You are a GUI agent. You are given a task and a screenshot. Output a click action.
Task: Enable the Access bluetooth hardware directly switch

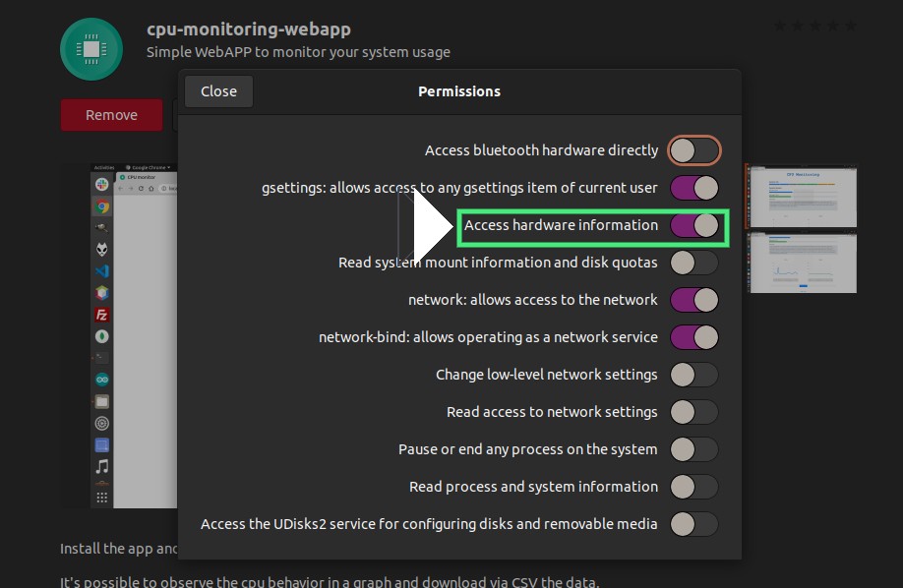click(693, 150)
